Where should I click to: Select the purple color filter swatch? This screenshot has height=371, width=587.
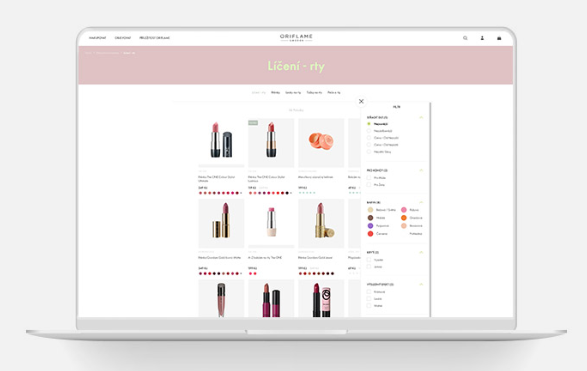370,226
